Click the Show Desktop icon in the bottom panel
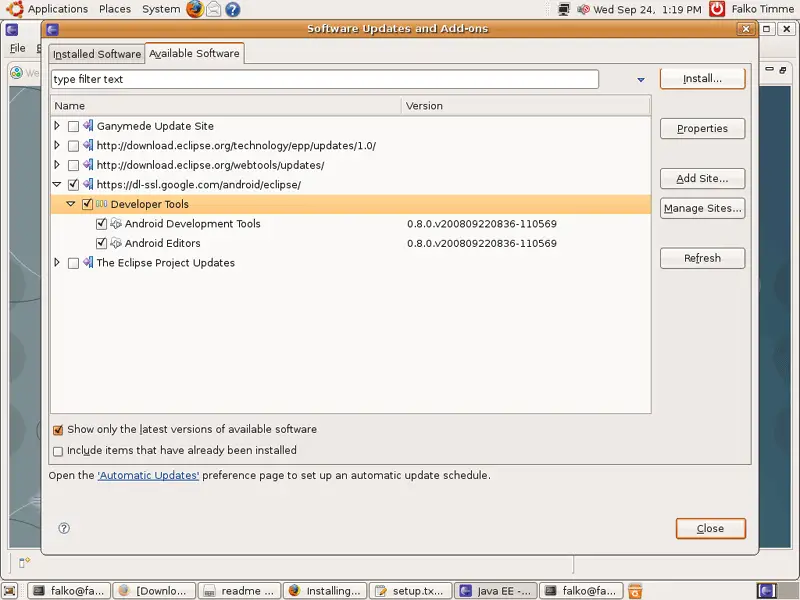 [x=10, y=591]
